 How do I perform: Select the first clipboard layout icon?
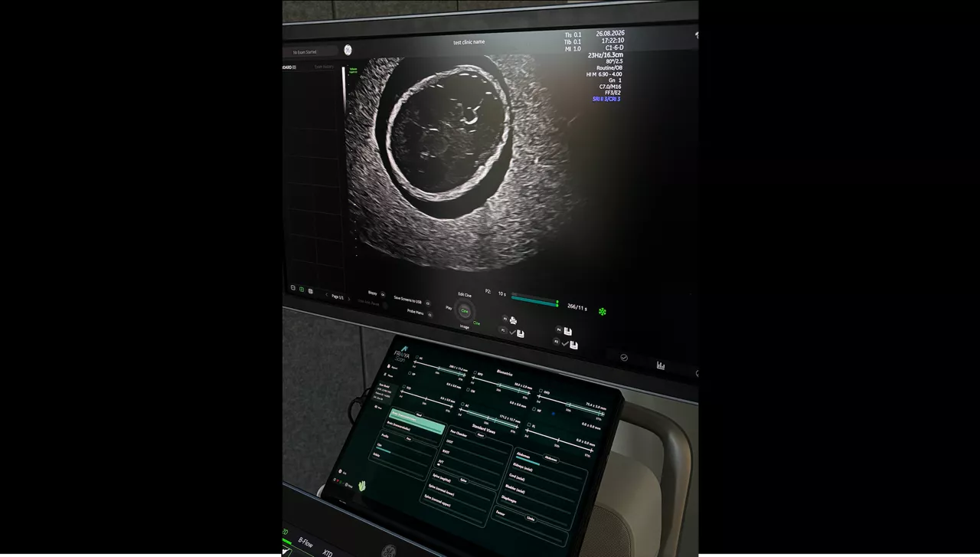292,287
